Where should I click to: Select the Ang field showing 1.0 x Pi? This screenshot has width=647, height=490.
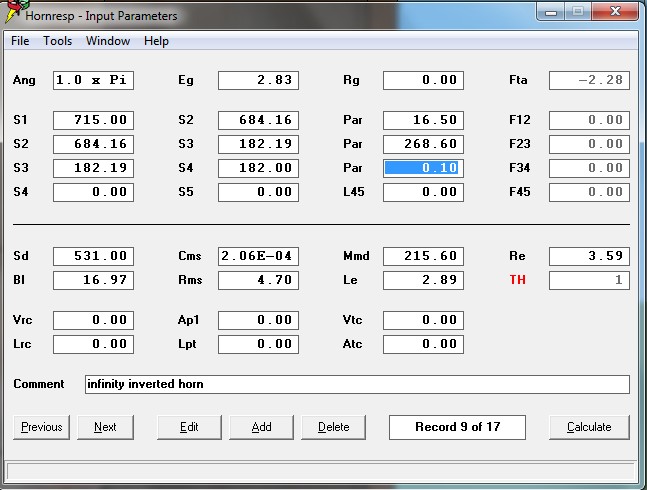(93, 80)
